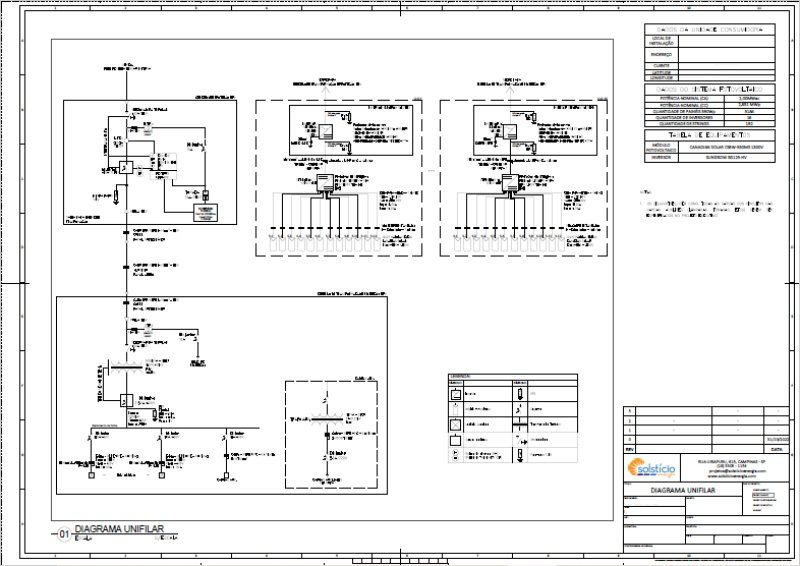The width and height of the screenshot is (800, 566).
Task: Click the CANADIAN SOLAR module model value
Action: coord(727,147)
